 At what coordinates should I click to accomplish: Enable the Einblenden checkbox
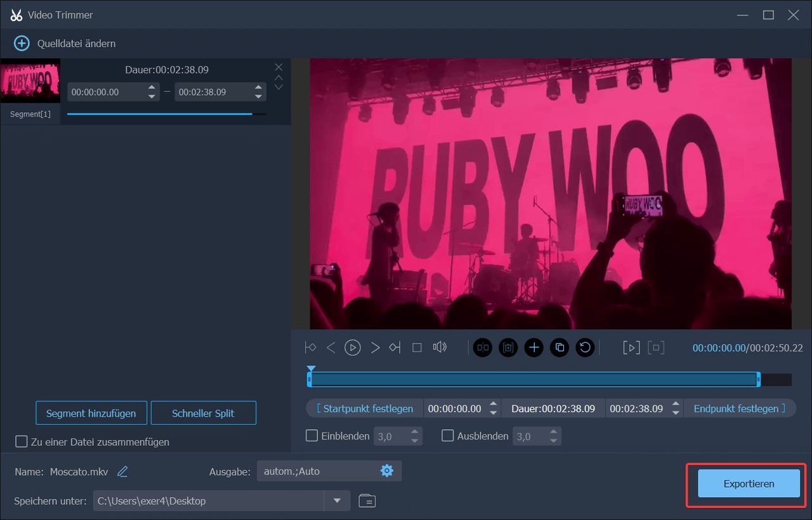311,436
